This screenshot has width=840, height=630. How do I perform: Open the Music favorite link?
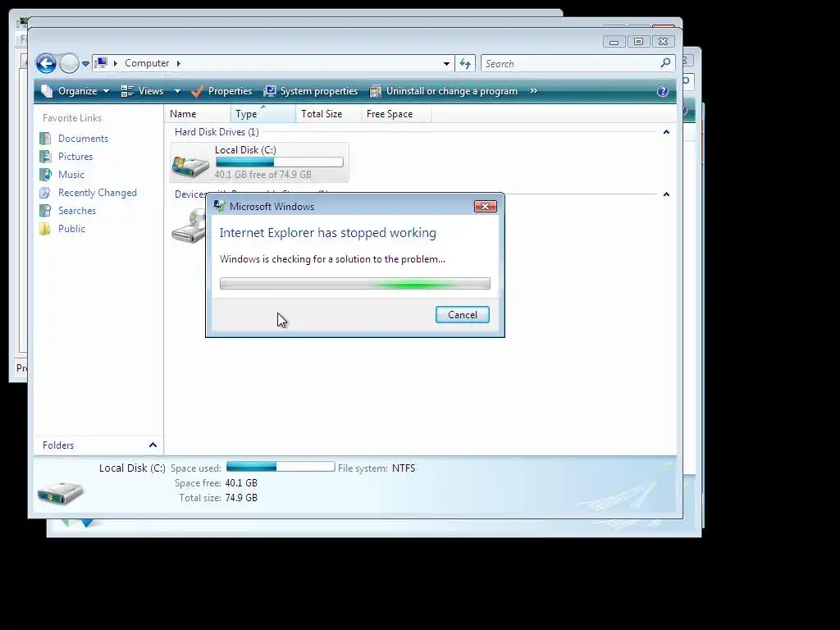(x=71, y=175)
